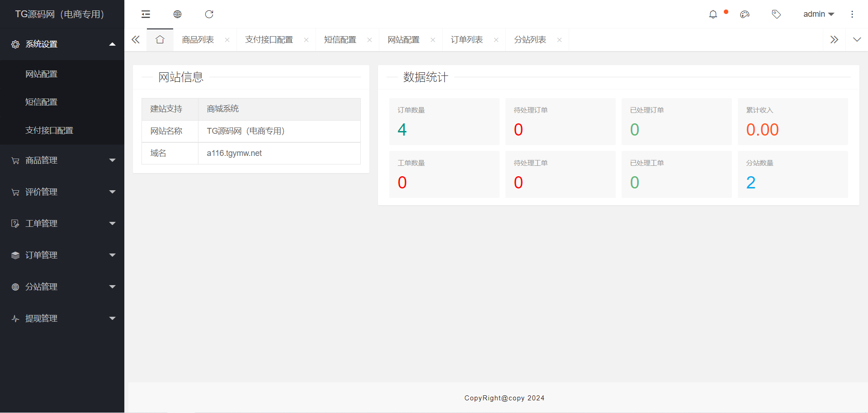Open the vertical three-dot more menu
Screen dimensions: 868x413
coord(852,14)
